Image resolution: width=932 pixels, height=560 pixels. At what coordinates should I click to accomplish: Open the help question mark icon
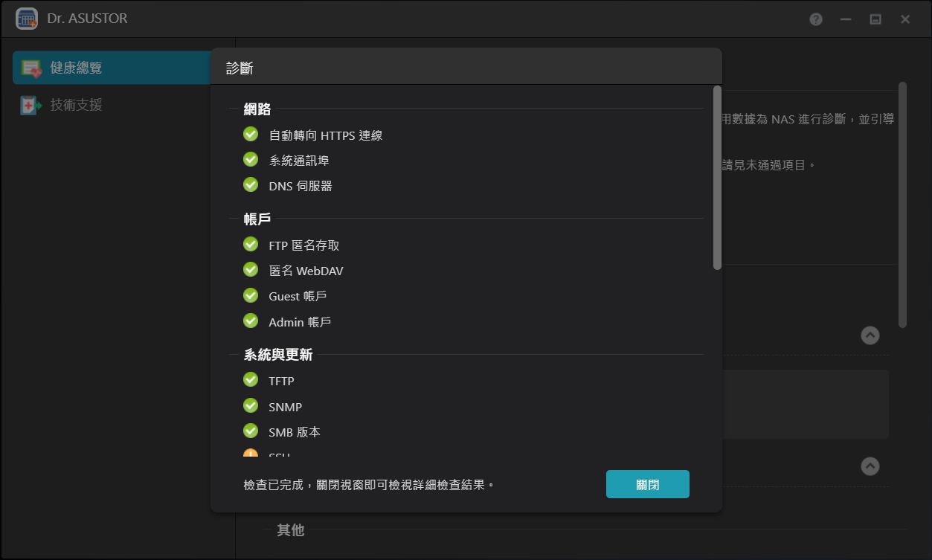point(816,19)
